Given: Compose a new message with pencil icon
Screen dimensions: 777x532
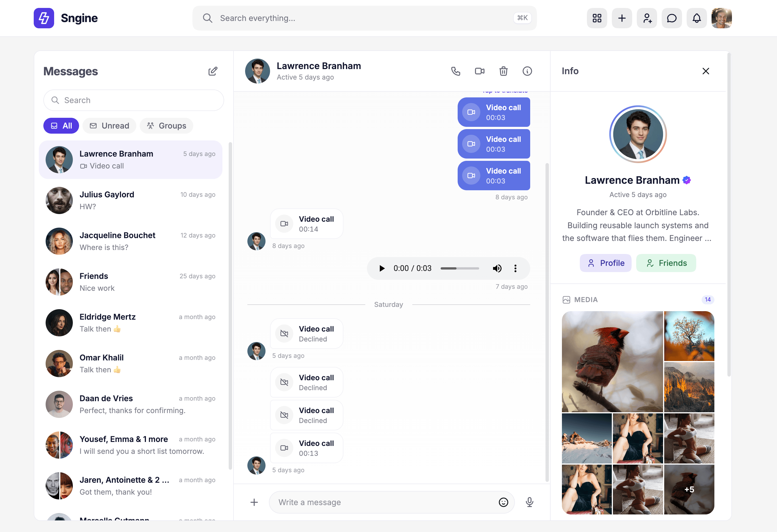Looking at the screenshot, I should [x=213, y=71].
